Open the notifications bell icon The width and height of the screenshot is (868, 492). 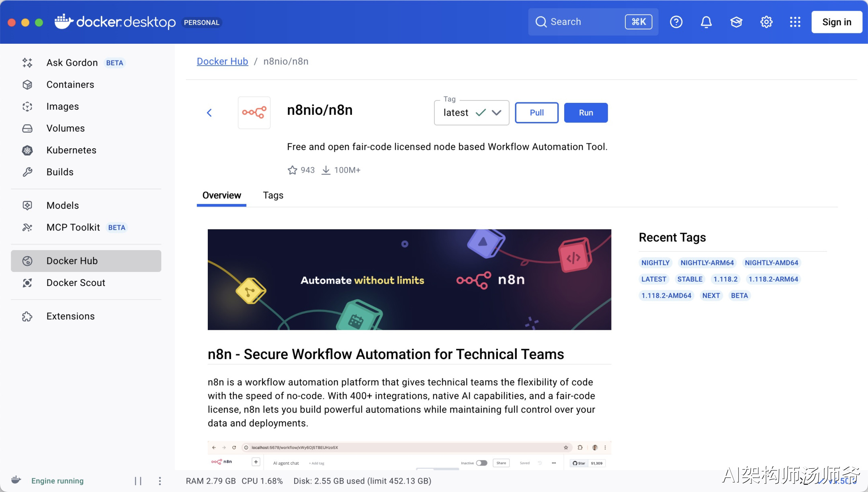706,22
